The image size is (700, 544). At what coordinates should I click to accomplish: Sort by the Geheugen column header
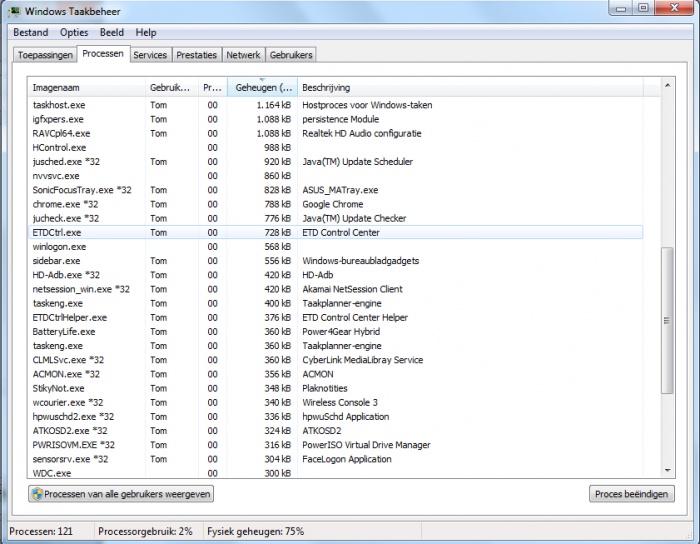point(262,88)
